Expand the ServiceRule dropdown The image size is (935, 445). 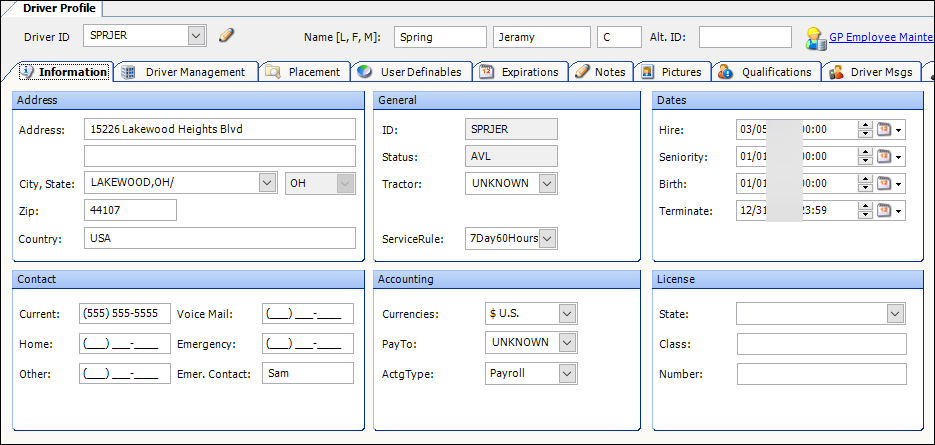pos(547,238)
